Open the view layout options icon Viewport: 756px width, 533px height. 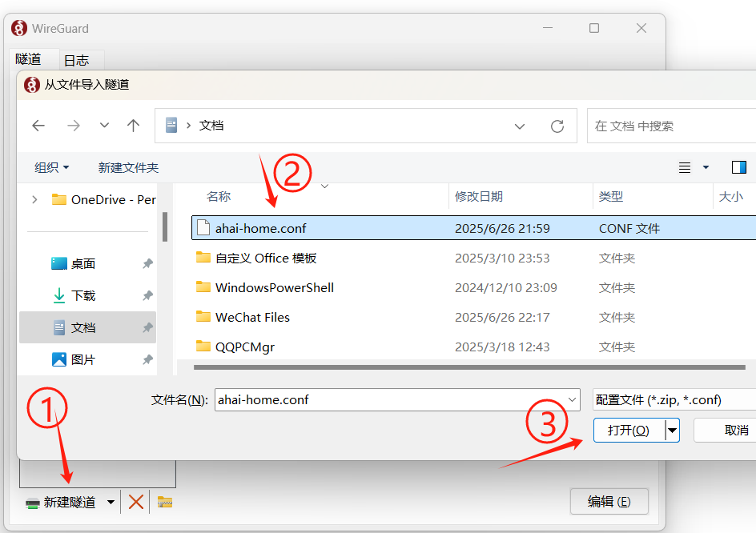[x=686, y=167]
